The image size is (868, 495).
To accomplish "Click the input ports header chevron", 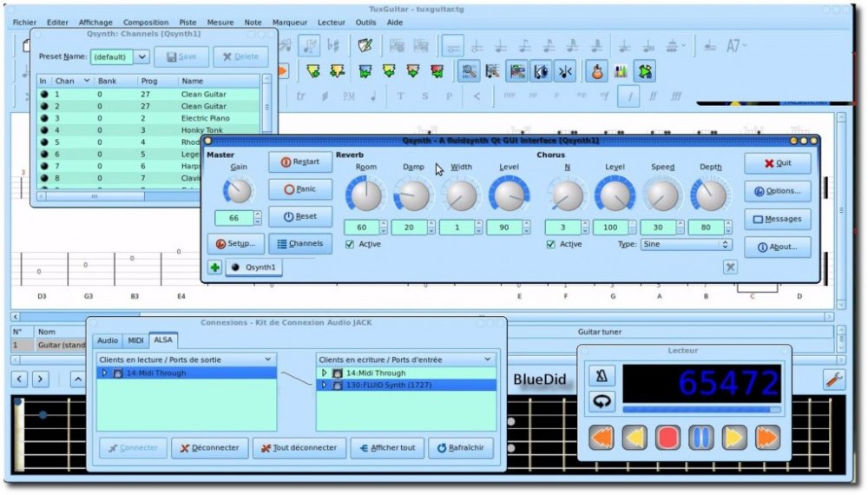I will pos(488,360).
